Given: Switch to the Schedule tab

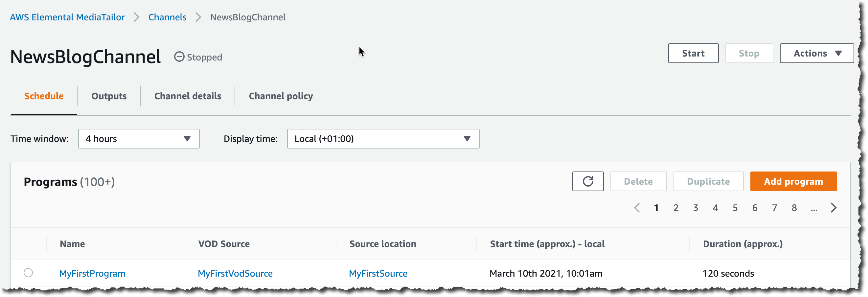Looking at the screenshot, I should [44, 96].
